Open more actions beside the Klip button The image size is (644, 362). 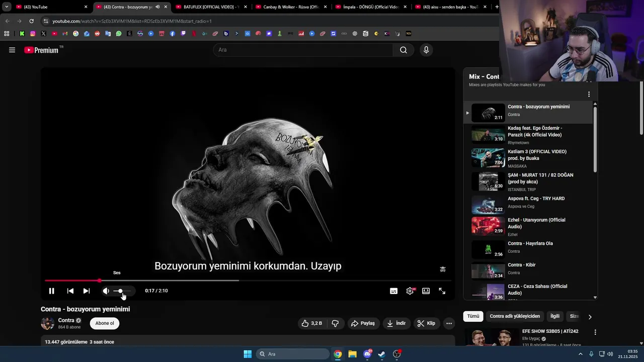tap(449, 323)
